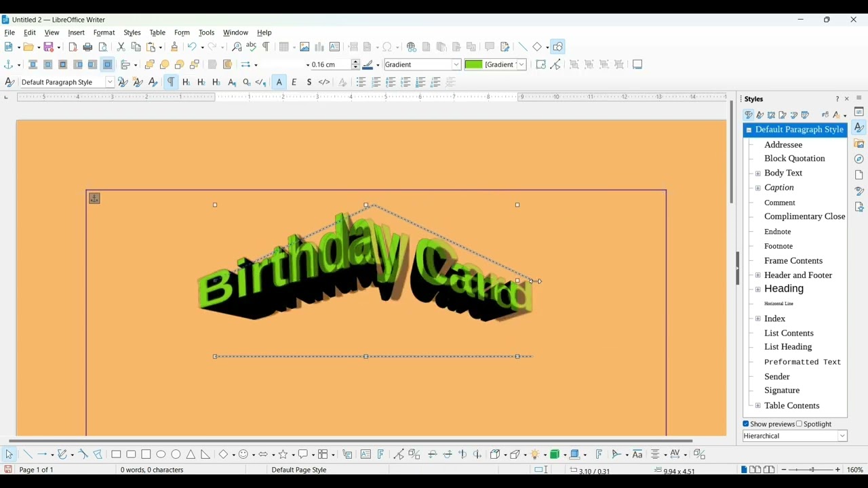Screen dimensions: 868x488
Task: Select the Ellipse shape tool
Action: (161, 454)
